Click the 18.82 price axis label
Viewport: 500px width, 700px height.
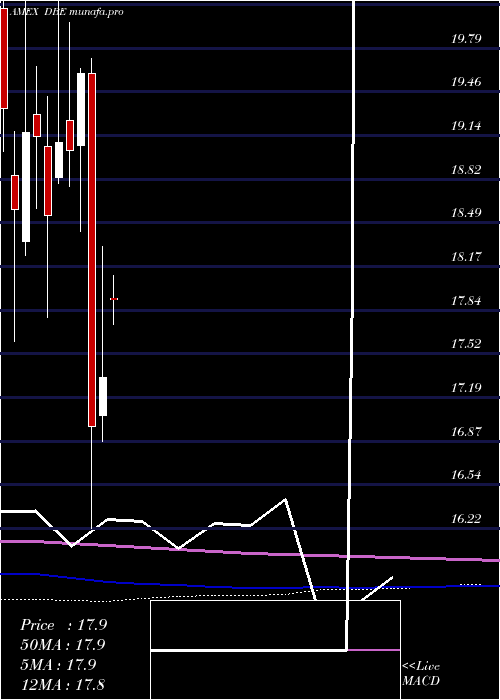[x=467, y=170]
